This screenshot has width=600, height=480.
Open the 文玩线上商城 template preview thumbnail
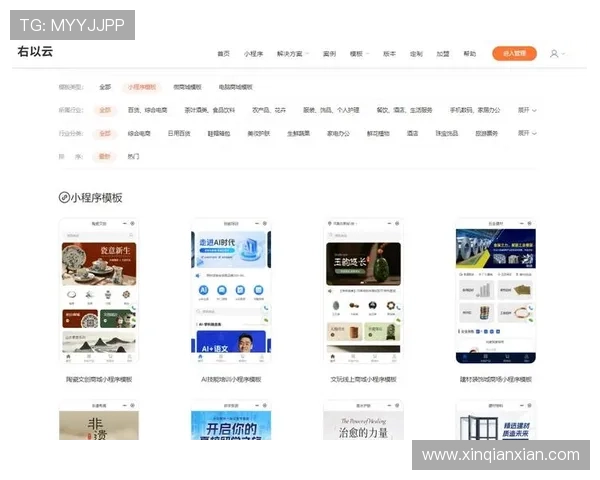[x=364, y=291]
